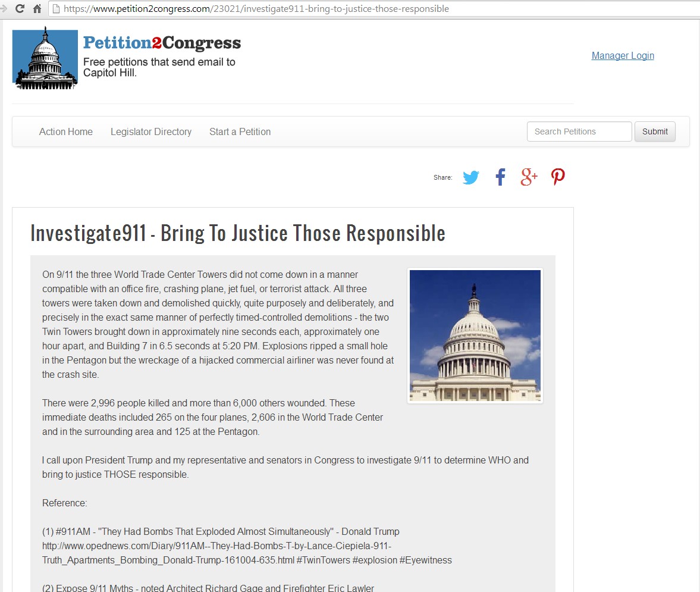Viewport: 700px width, 592px height.
Task: Click the Submit search button
Action: click(655, 131)
